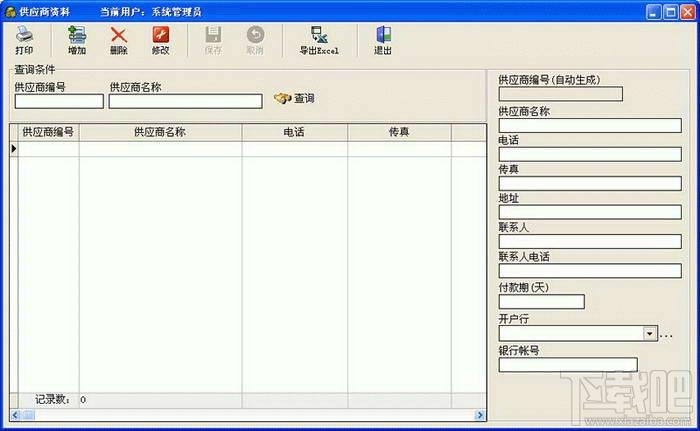Click the 供应商编号(自动生成) field
Image resolution: width=700 pixels, height=431 pixels.
[x=560, y=94]
